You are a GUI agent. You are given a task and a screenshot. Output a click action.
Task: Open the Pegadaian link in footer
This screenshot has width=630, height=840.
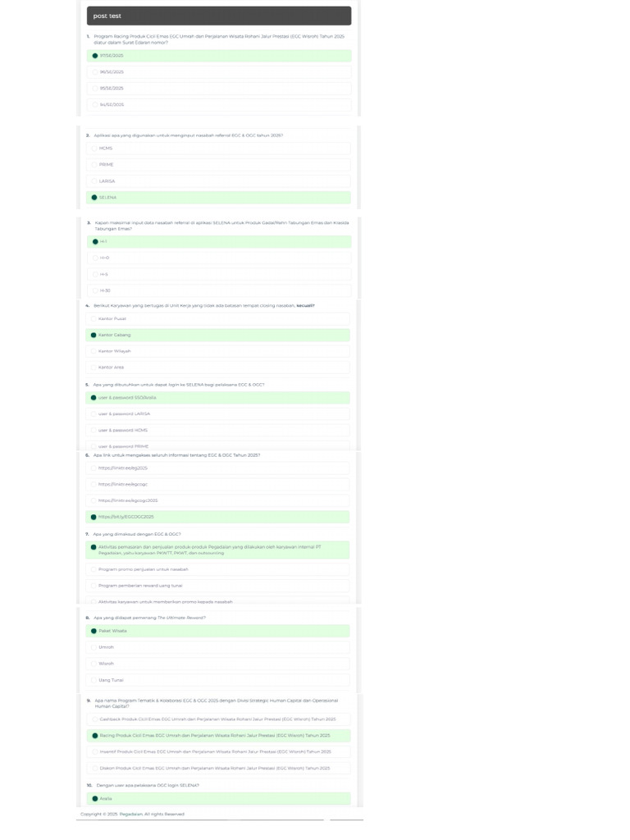(130, 815)
